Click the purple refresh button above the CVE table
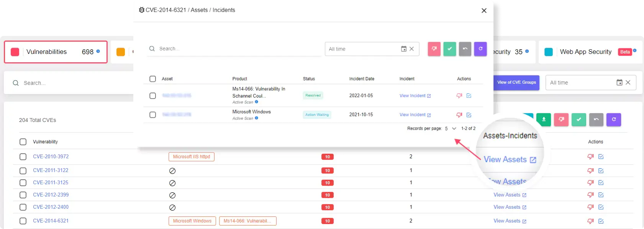Image resolution: width=644 pixels, height=229 pixels. 614,120
